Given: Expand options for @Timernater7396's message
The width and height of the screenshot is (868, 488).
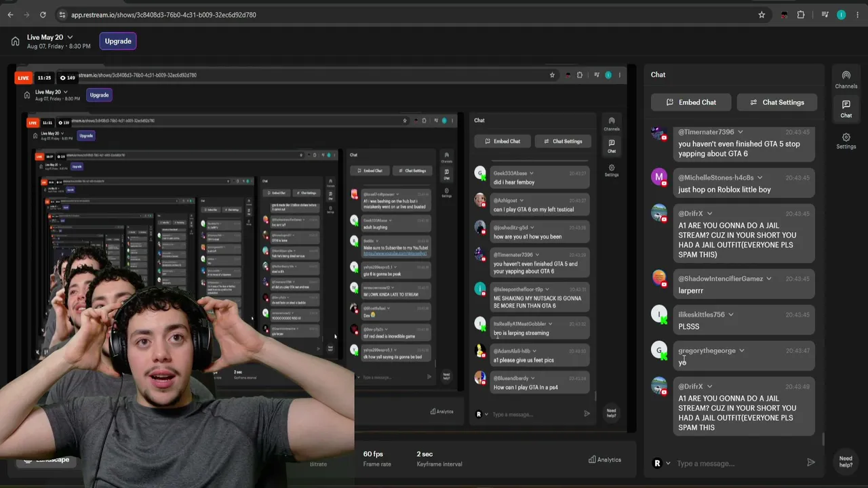Looking at the screenshot, I should pos(741,132).
